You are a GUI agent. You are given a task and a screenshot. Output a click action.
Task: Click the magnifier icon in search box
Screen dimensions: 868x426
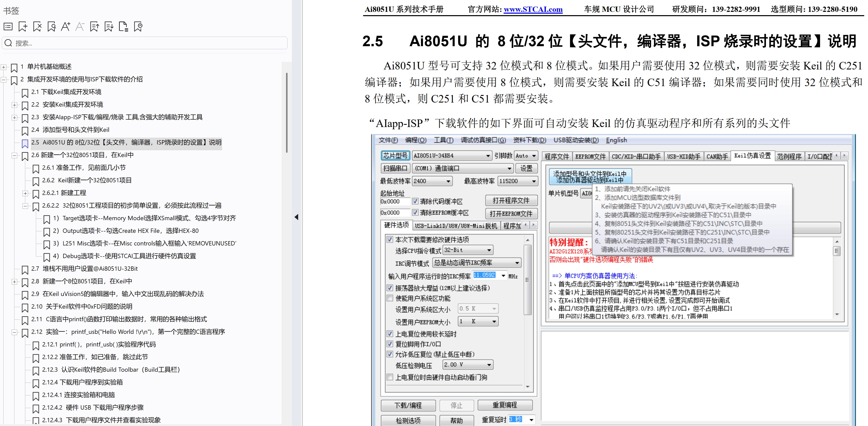[9, 43]
